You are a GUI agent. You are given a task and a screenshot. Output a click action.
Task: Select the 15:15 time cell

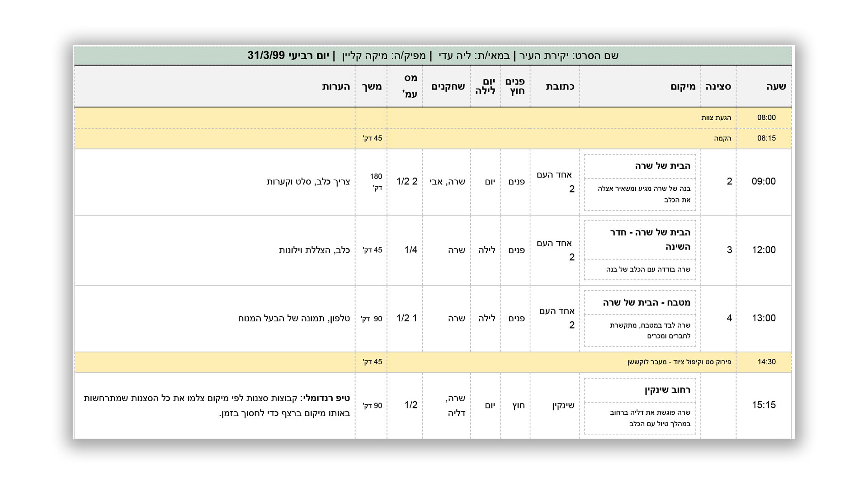763,405
